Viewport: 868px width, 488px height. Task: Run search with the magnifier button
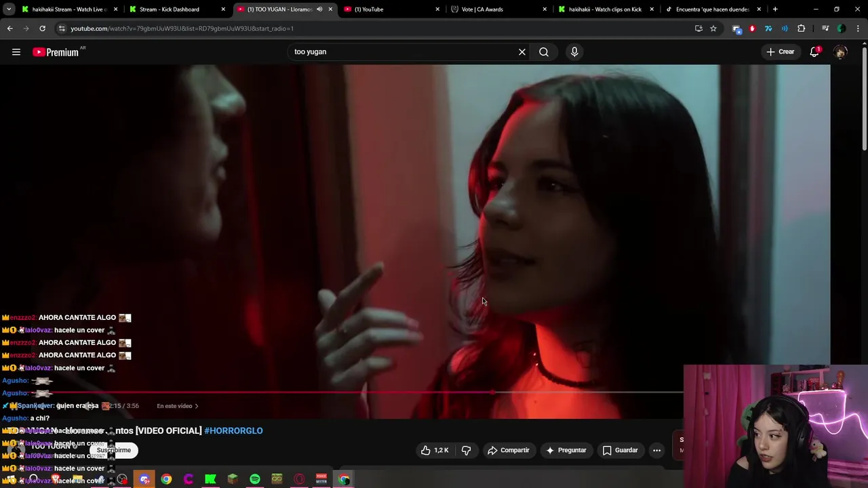(544, 52)
